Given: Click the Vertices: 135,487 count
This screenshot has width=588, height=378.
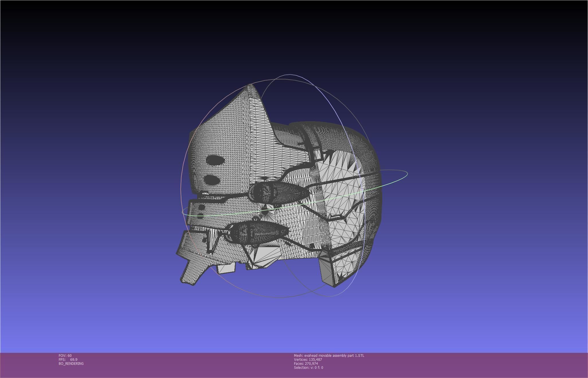Looking at the screenshot, I should point(308,359).
